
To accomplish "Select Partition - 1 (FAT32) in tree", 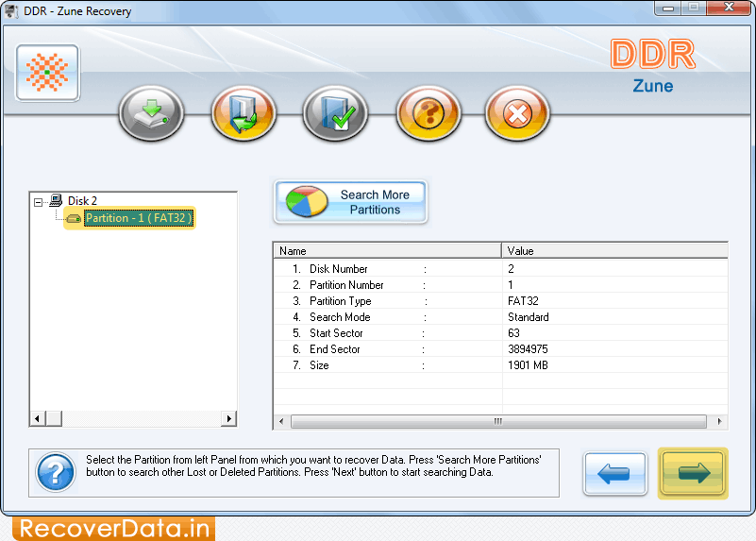I will (x=138, y=218).
